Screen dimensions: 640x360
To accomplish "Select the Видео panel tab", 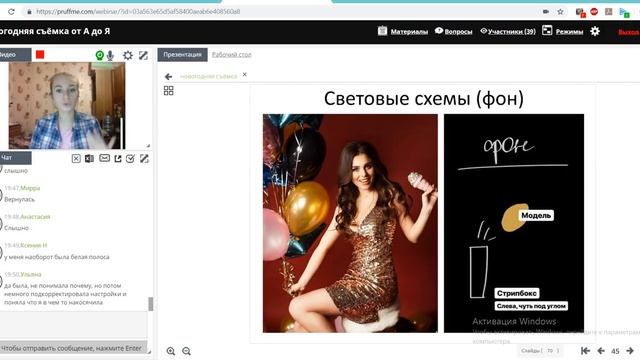I will pyautogui.click(x=15, y=55).
